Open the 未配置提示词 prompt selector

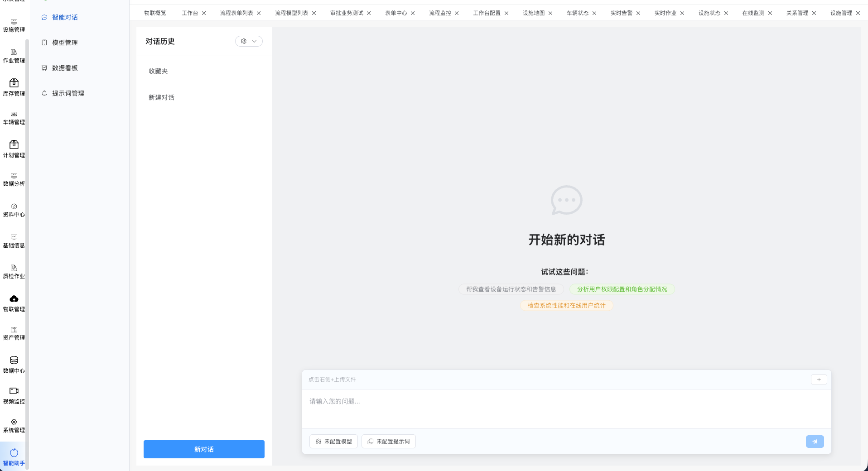(x=389, y=442)
